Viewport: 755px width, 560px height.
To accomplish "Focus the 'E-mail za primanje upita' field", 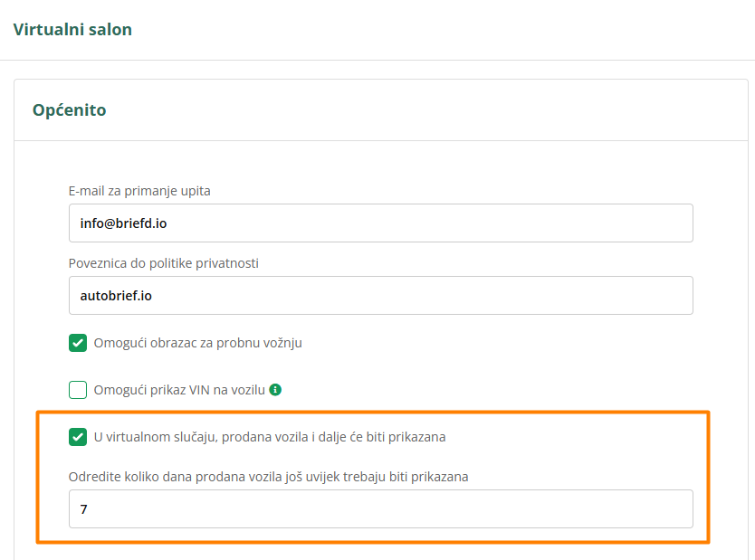I will (x=380, y=223).
